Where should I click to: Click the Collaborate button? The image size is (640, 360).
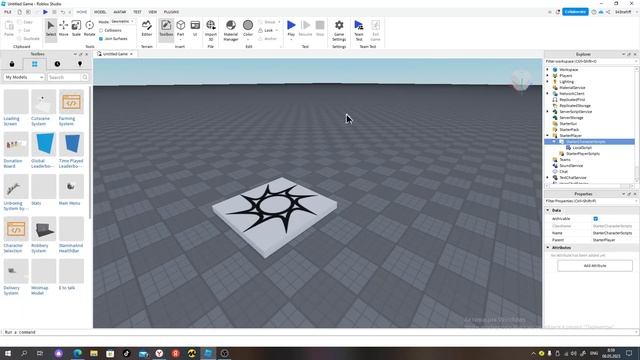click(x=575, y=12)
